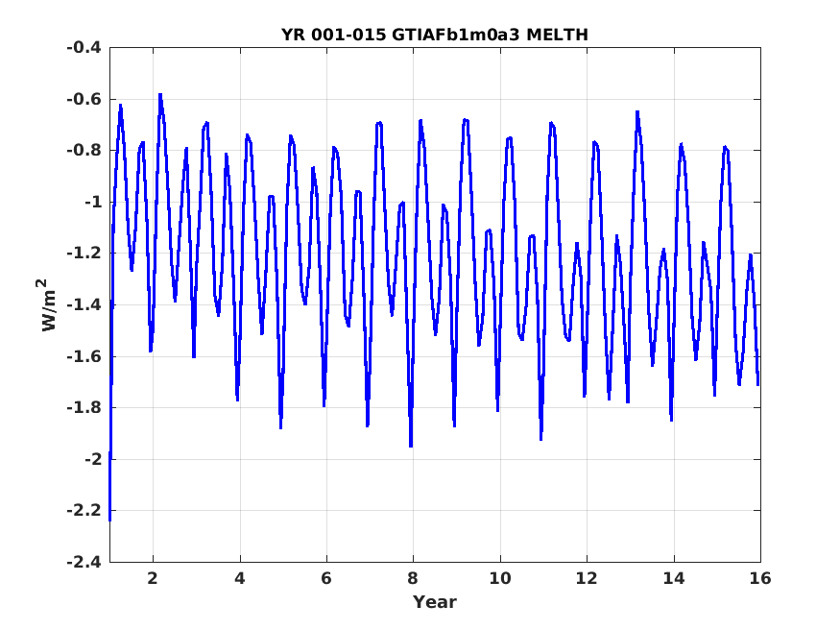Click the x-axis label Year

point(435,602)
